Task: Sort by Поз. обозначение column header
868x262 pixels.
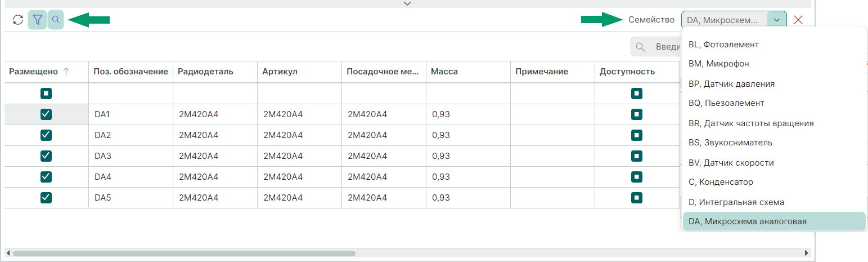Action: pyautogui.click(x=131, y=72)
